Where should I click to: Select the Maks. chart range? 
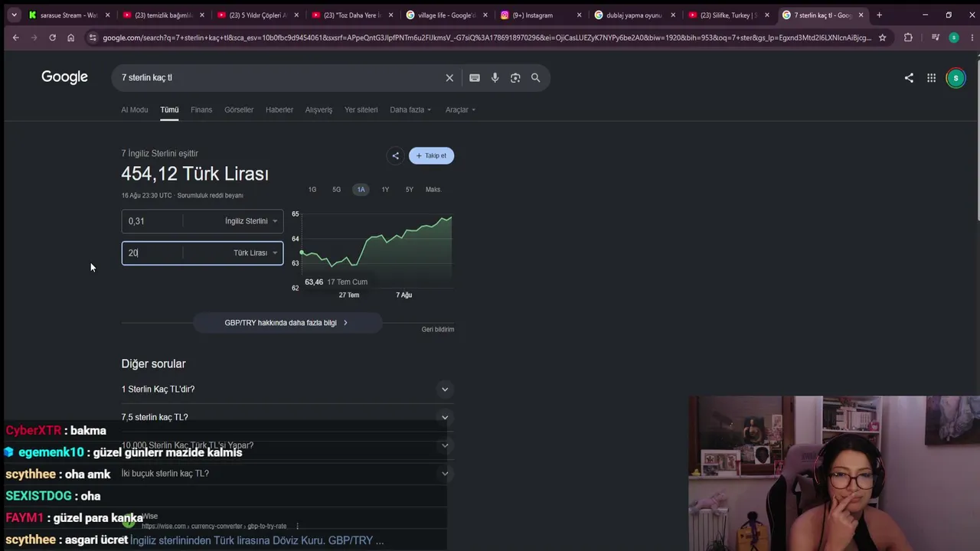tap(433, 190)
